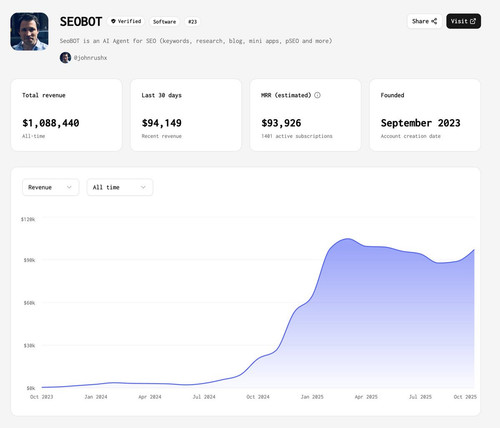This screenshot has width=500, height=428.
Task: Click the Apr 2025 x-axis label
Action: [366, 397]
